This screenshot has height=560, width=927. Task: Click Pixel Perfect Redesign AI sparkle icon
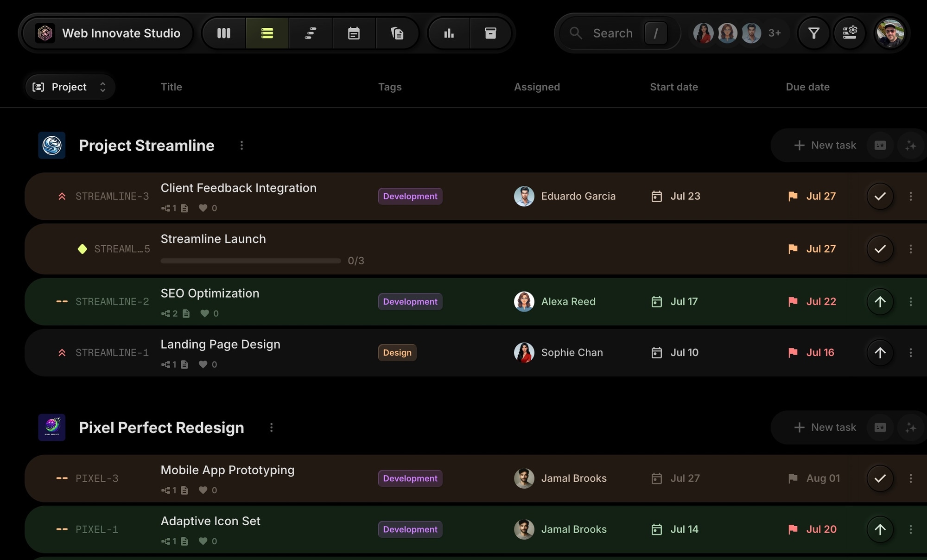[x=911, y=427]
